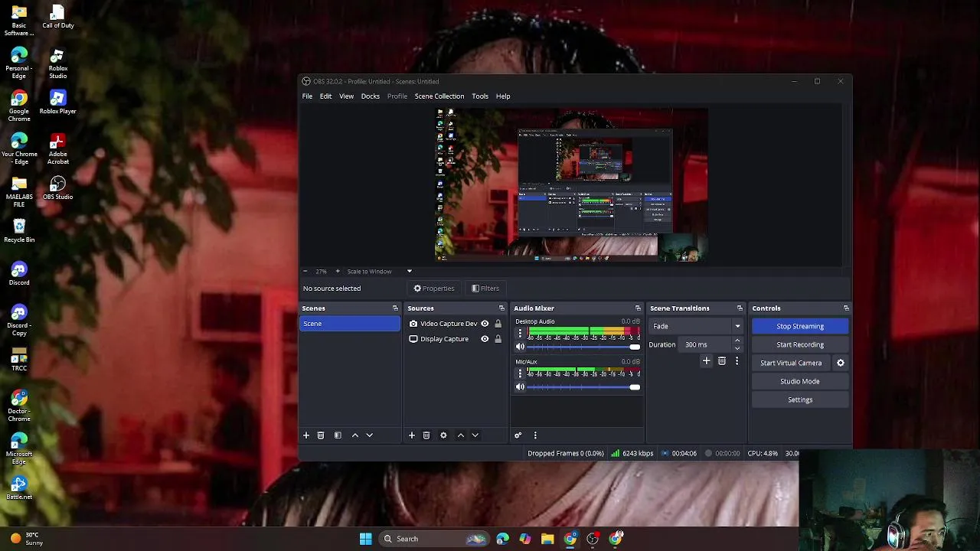Pop out the Scene Transitions dock
The image size is (980, 551).
click(x=740, y=308)
